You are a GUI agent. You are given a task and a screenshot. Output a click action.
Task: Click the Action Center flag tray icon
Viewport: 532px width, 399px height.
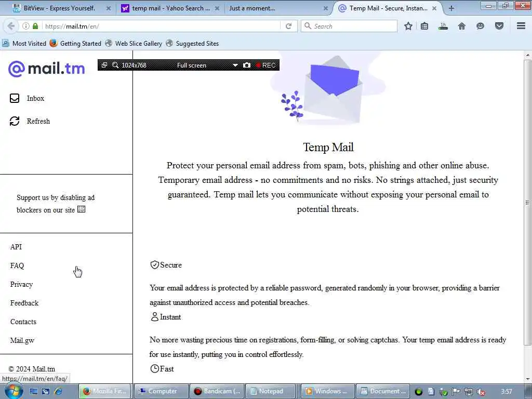[x=456, y=392]
